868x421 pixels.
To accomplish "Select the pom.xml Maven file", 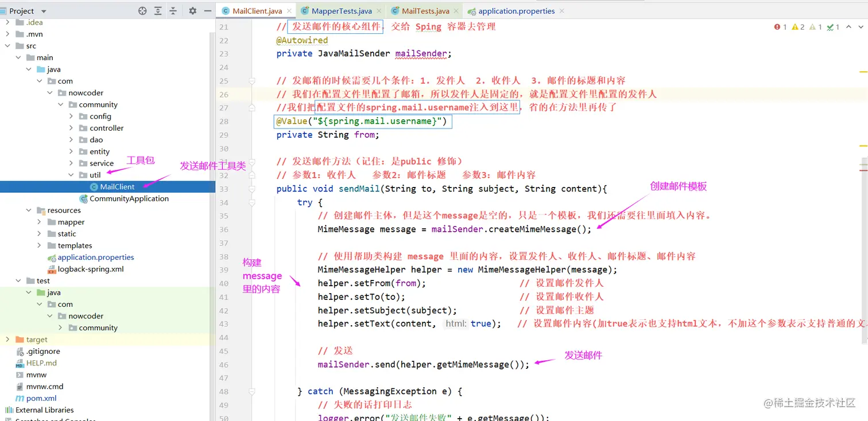I will pyautogui.click(x=41, y=399).
